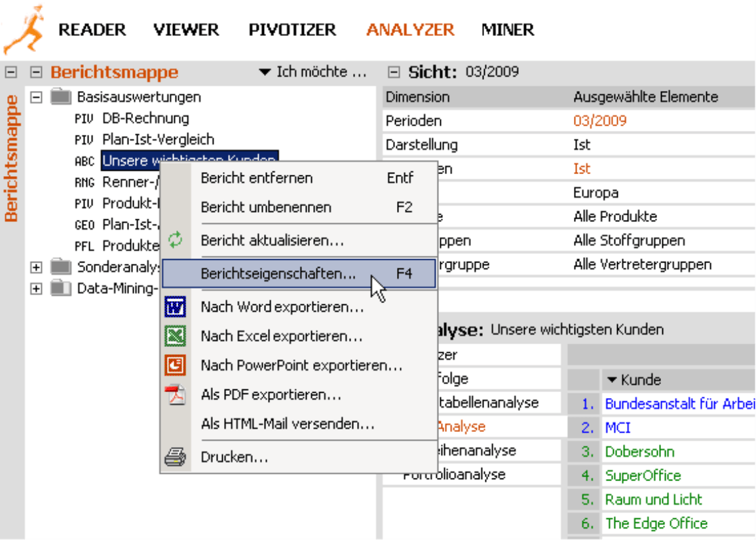Open the Ich möchte dropdown menu
The image size is (756, 540).
(312, 72)
